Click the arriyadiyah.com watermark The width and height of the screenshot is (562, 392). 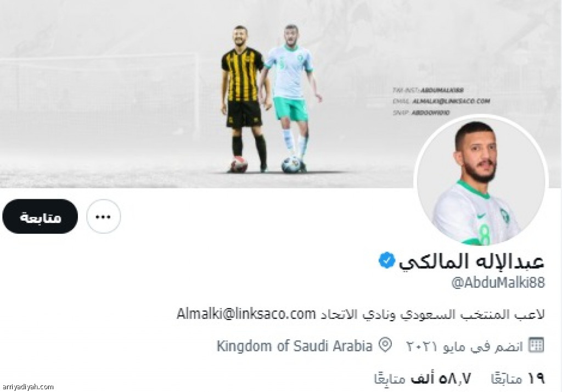click(x=27, y=387)
